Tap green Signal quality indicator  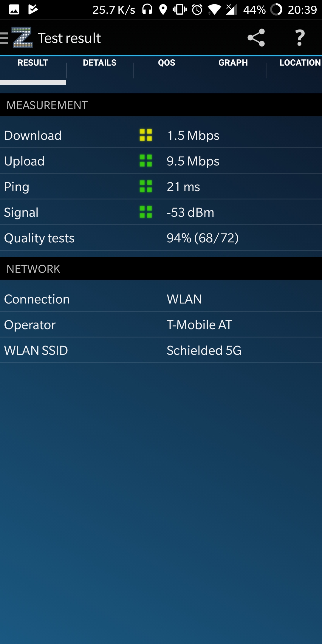click(146, 212)
